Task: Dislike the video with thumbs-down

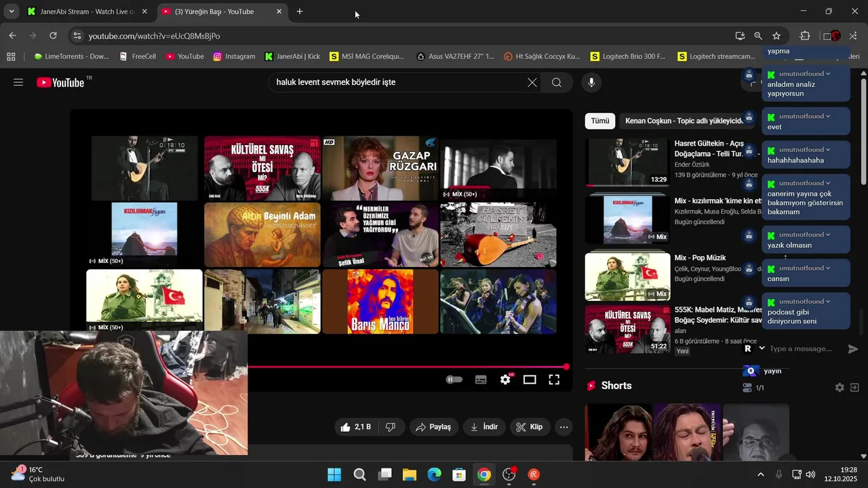Action: click(x=391, y=427)
